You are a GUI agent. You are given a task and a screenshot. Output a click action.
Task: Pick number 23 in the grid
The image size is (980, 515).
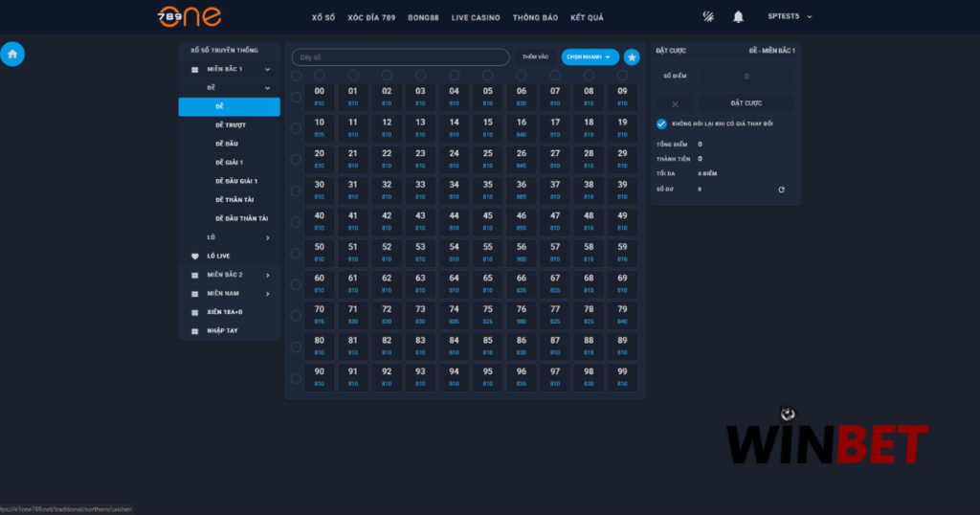click(x=421, y=159)
